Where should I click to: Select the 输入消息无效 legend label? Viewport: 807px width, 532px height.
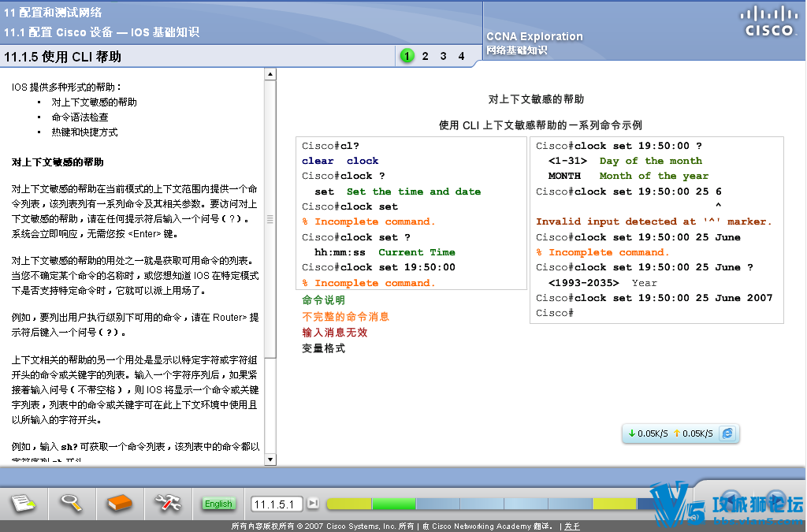click(x=334, y=333)
